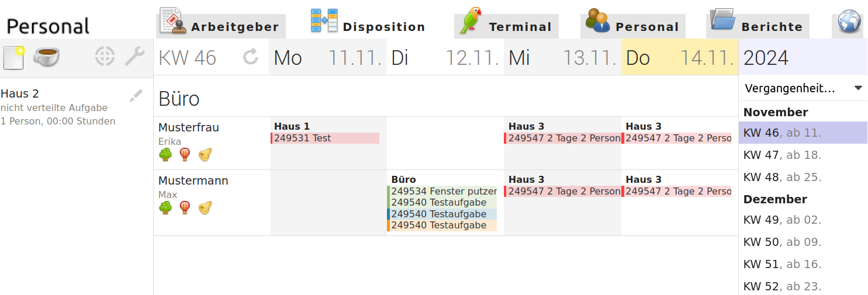The height and width of the screenshot is (295, 868).
Task: Edit Haus 2 task with pencil icon
Action: pyautogui.click(x=136, y=96)
